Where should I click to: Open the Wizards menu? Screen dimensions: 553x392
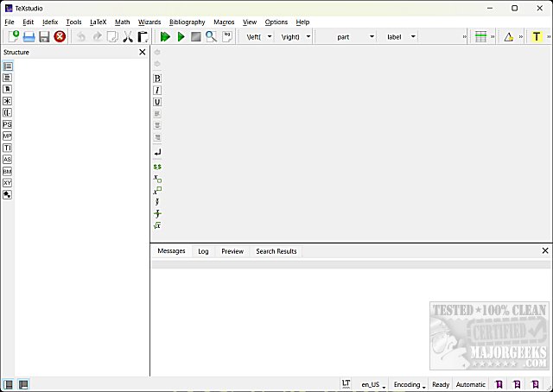[149, 22]
